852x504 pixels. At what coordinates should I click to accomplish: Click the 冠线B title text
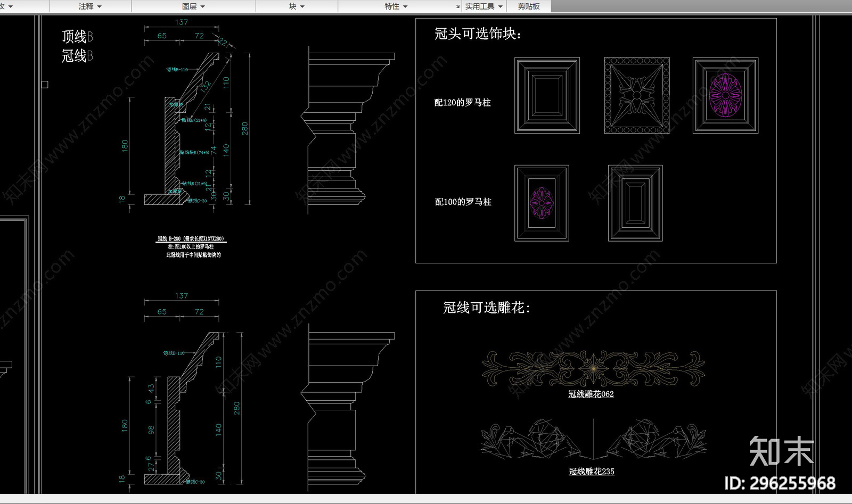[77, 56]
